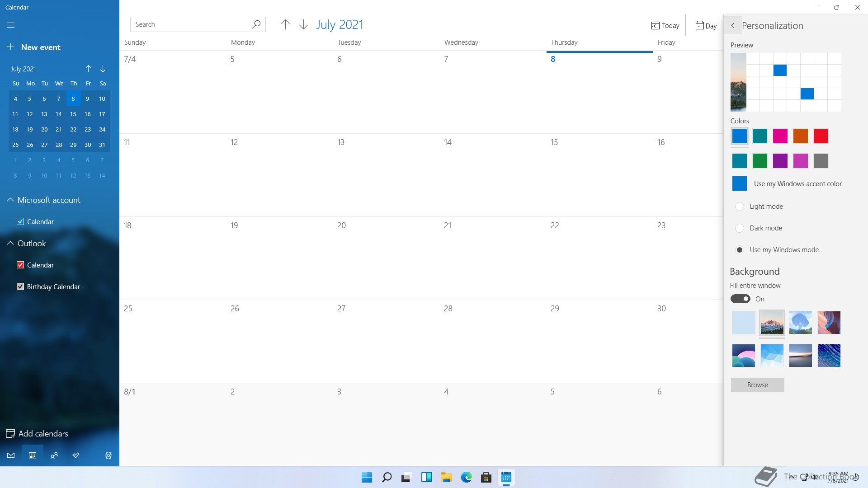This screenshot has height=488, width=868.
Task: Select the mountain background thumbnail
Action: (x=772, y=323)
